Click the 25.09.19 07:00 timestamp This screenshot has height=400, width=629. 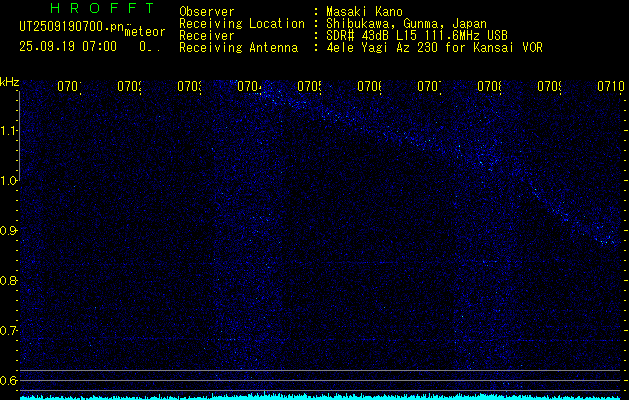pos(68,47)
